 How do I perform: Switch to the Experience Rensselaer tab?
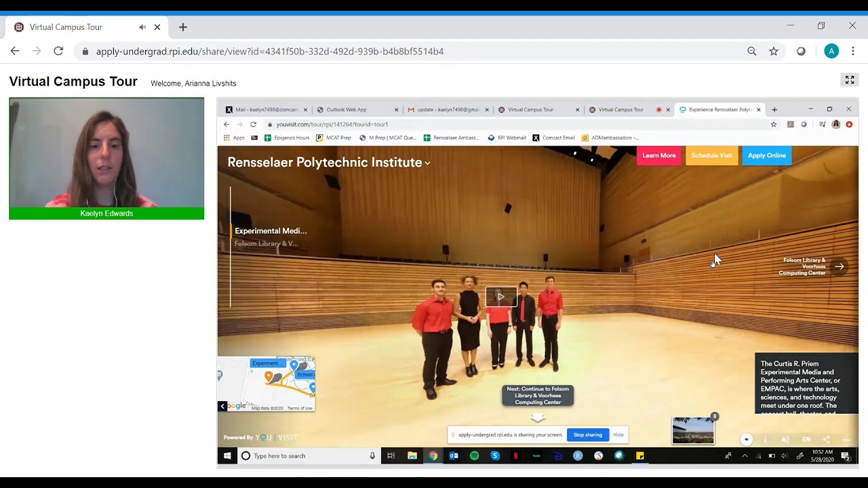tap(719, 109)
